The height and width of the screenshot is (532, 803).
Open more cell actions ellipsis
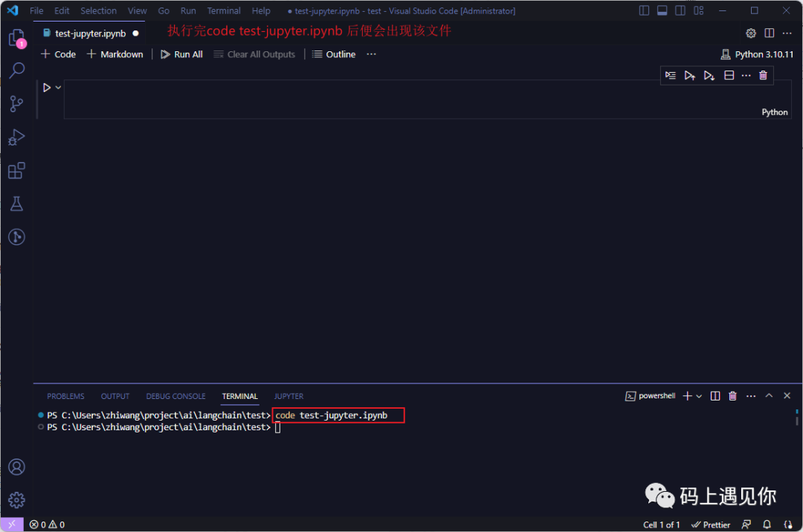pyautogui.click(x=746, y=75)
